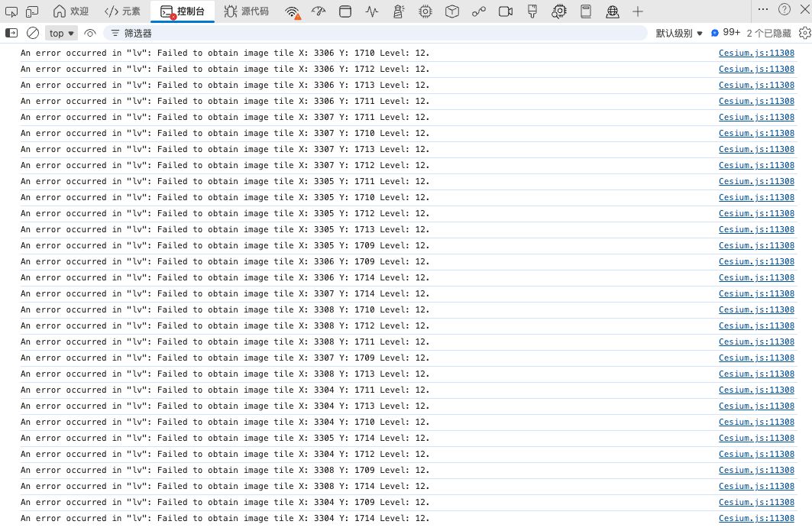Viewport: 812px width, 531px height.
Task: Open the Lighthouse panel icon
Action: coord(399,11)
